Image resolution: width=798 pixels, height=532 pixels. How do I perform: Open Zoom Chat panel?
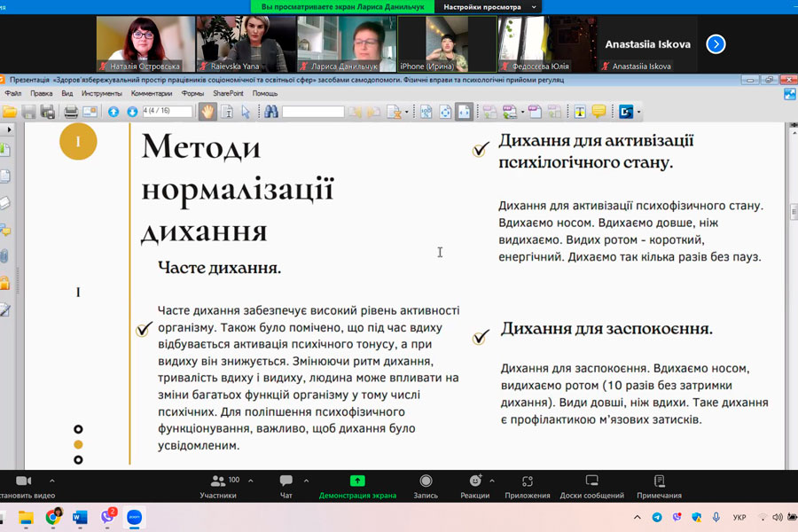tap(286, 486)
